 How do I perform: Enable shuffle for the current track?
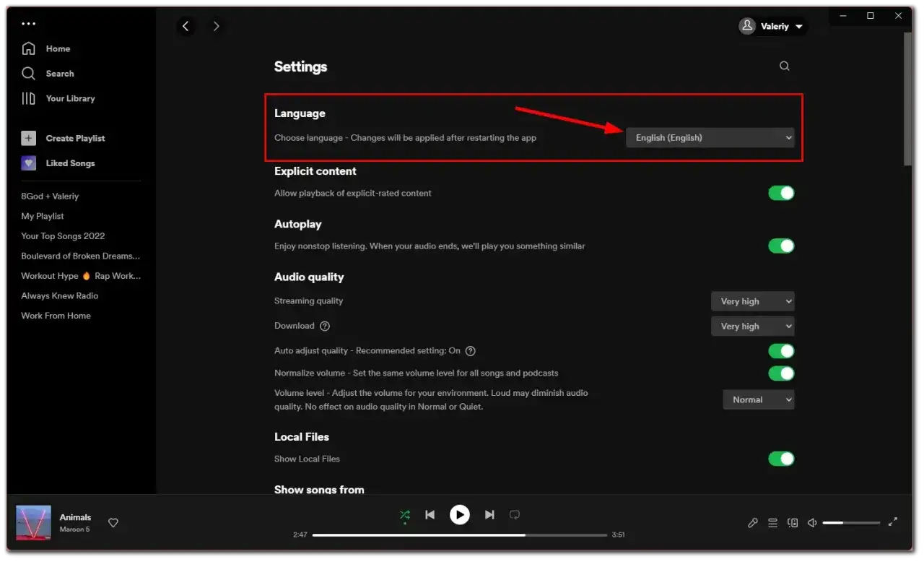(405, 515)
